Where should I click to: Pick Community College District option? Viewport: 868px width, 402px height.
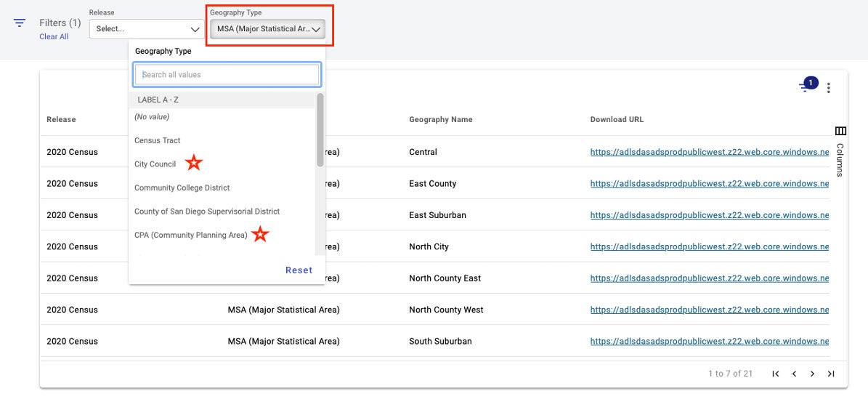point(182,188)
